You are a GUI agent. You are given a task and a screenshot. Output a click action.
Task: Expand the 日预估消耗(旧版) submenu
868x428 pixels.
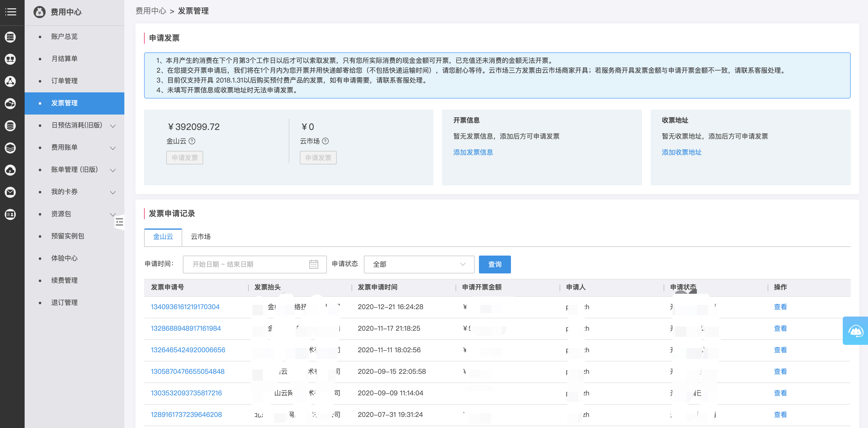pos(113,126)
